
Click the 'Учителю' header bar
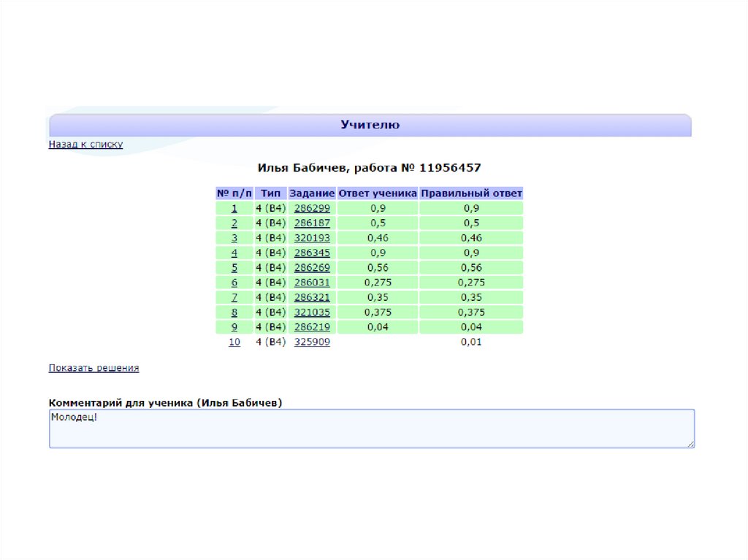(x=370, y=125)
